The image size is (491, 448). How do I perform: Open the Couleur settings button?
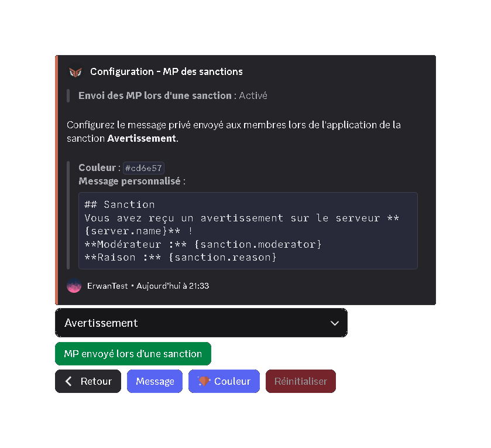click(x=224, y=381)
